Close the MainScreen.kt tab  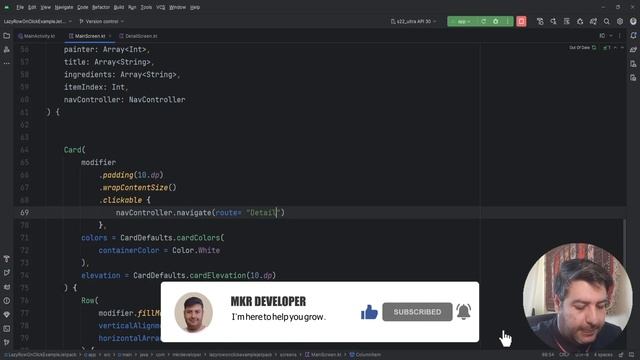coord(110,36)
